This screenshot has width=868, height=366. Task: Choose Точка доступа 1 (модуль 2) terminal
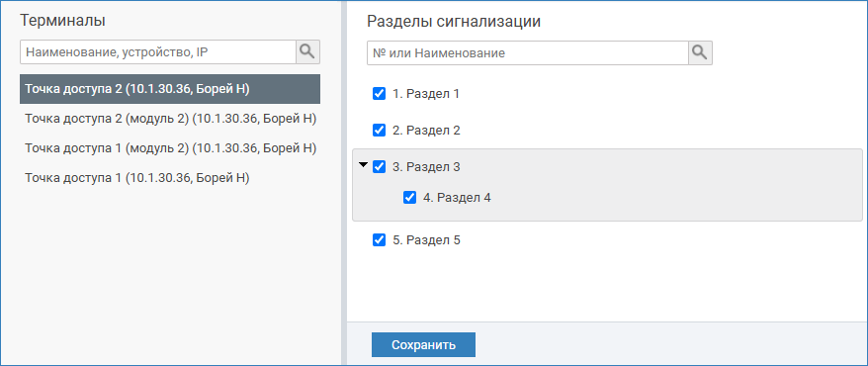point(170,147)
